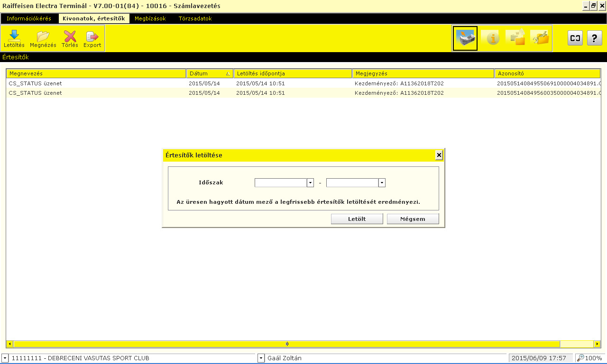Cancel the dialog with the Mégsem button
This screenshot has height=364, width=607.
point(413,219)
